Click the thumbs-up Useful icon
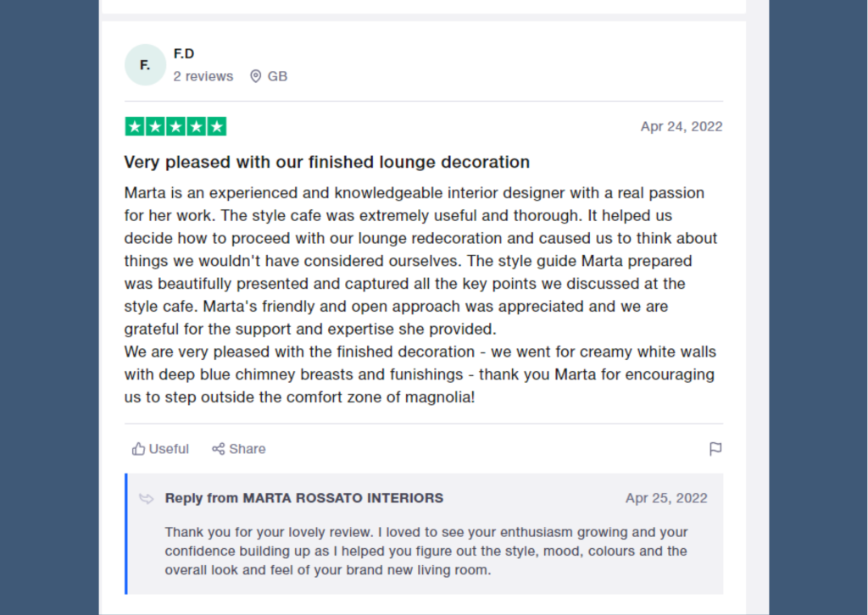This screenshot has width=868, height=615. (138, 448)
